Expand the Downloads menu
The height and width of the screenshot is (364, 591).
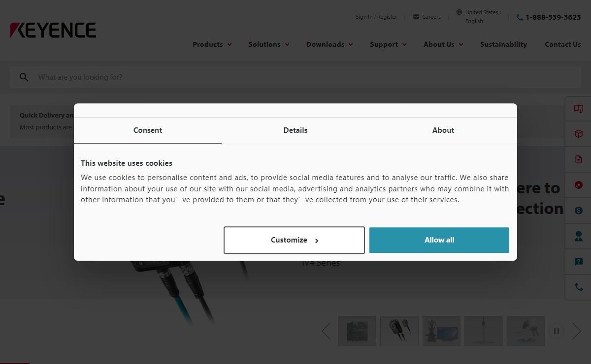coord(329,44)
